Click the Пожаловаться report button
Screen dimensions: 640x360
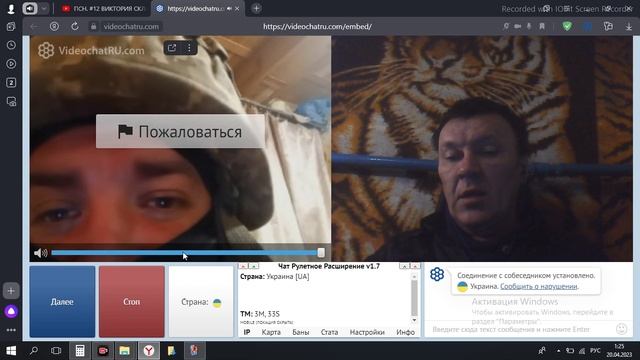pos(180,131)
